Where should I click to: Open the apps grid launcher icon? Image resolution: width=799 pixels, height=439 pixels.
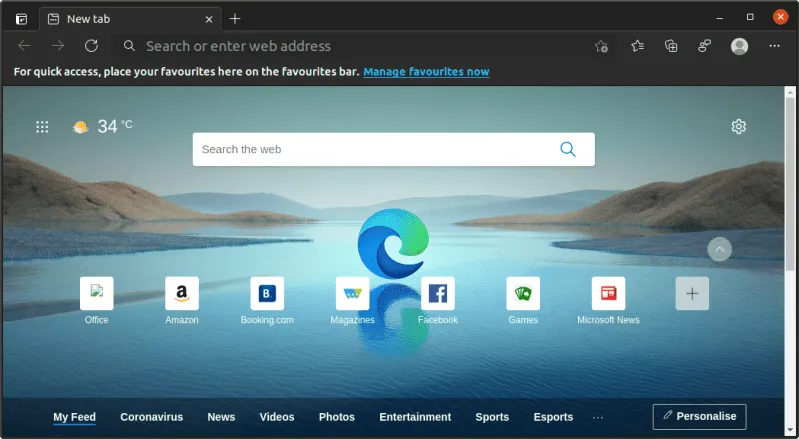tap(42, 127)
